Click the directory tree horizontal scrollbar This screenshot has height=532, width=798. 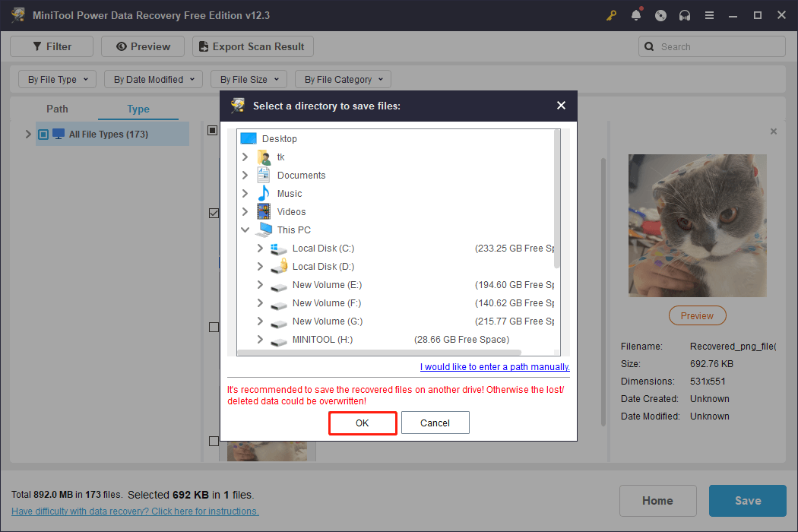point(380,353)
